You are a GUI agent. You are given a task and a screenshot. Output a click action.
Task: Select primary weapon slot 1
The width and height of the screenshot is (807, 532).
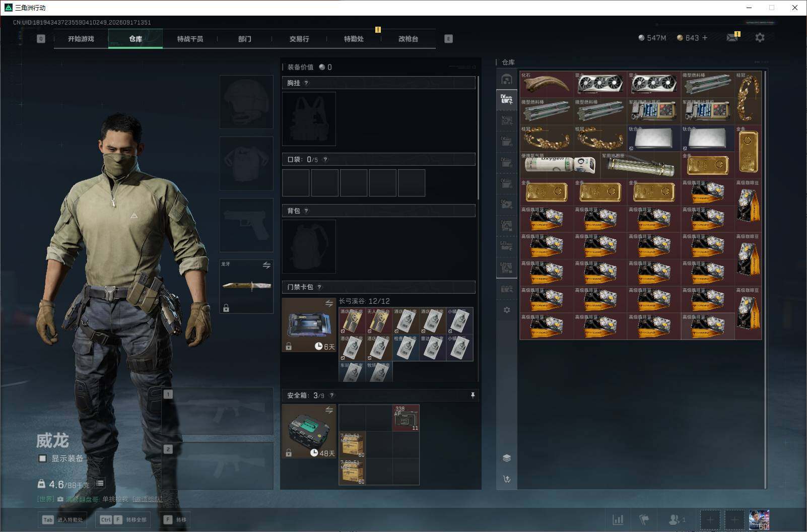[218, 411]
